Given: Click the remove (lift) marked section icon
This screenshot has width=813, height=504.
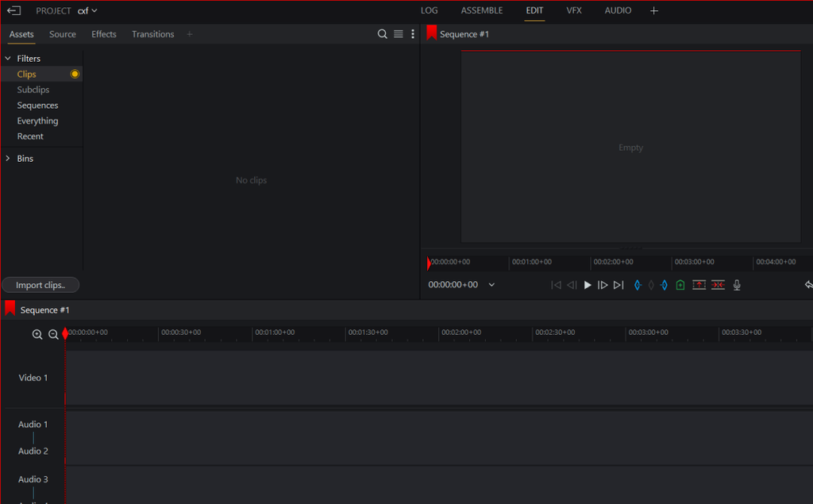Looking at the screenshot, I should click(699, 285).
